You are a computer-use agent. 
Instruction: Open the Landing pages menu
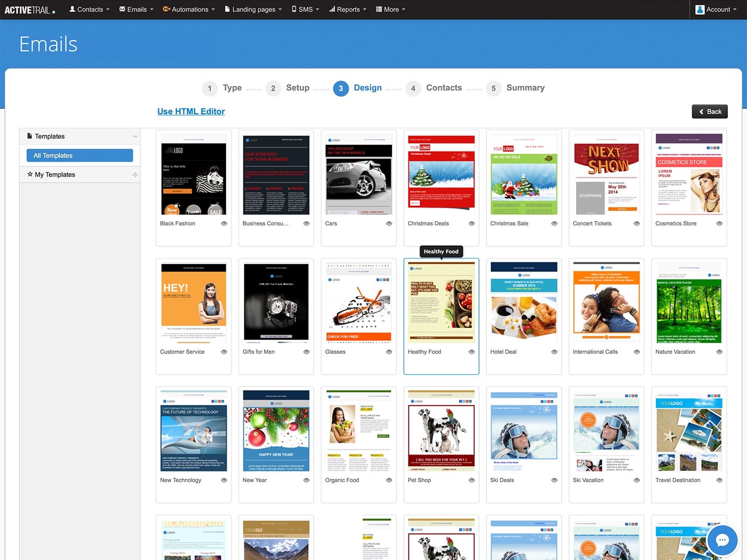[x=254, y=9]
